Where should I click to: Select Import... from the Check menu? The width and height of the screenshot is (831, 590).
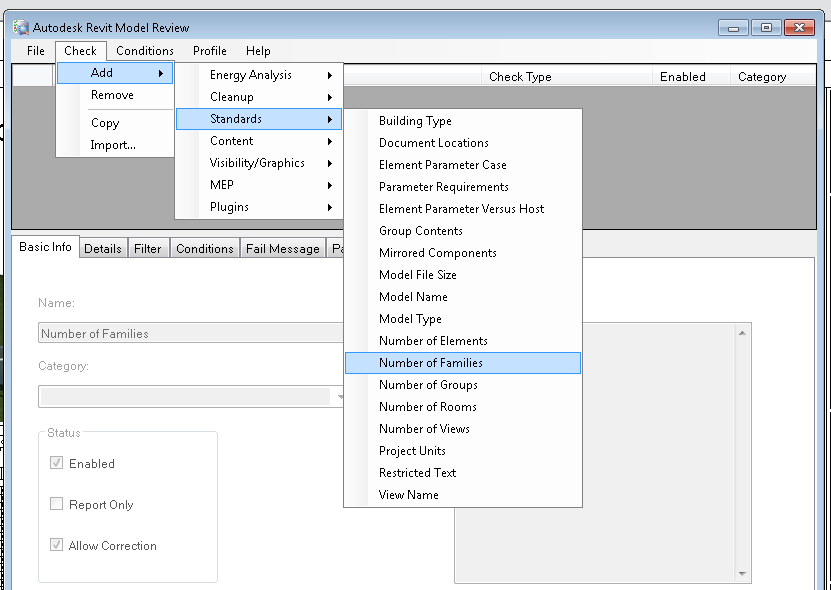[x=115, y=145]
